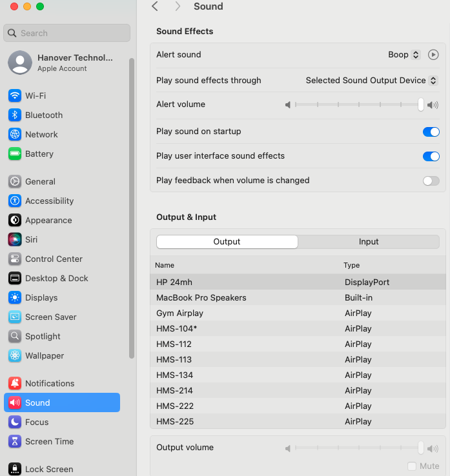Viewport: 450px width, 476px height.
Task: Select the Screen Time hourglass icon
Action: point(15,441)
